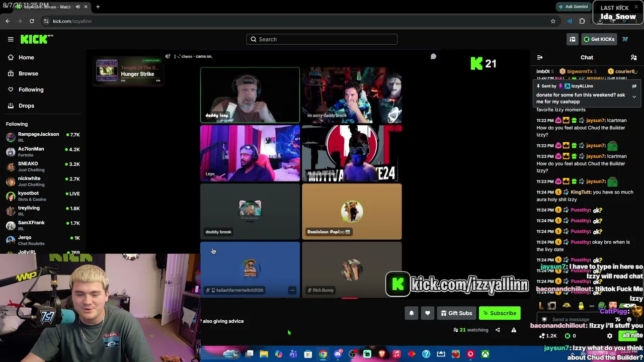Select the Leyo video tile

point(250,153)
